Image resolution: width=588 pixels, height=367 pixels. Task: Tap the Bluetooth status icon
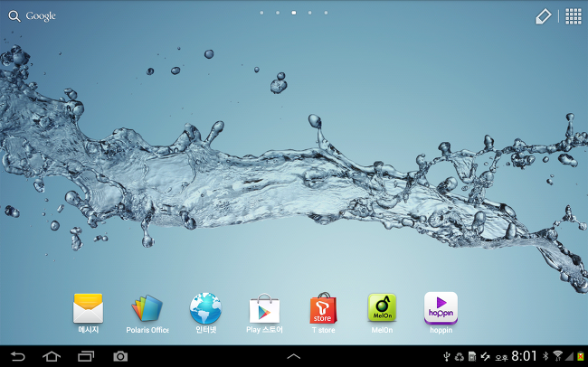coord(546,355)
